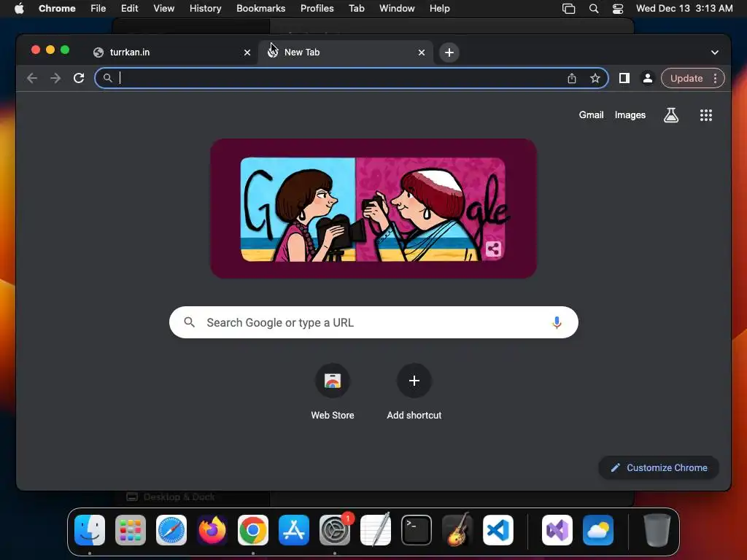Screen dimensions: 747x560
Task: Reload the current page
Action: tap(79, 78)
